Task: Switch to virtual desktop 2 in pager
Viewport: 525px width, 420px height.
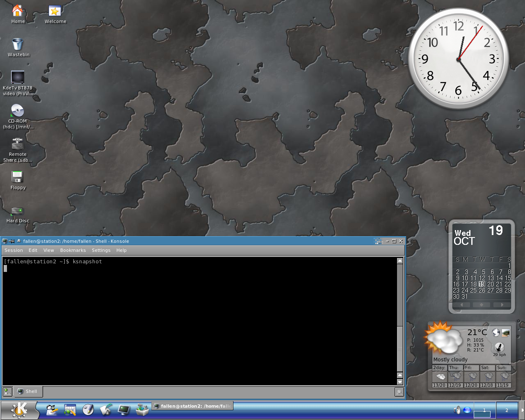Action: [507, 410]
